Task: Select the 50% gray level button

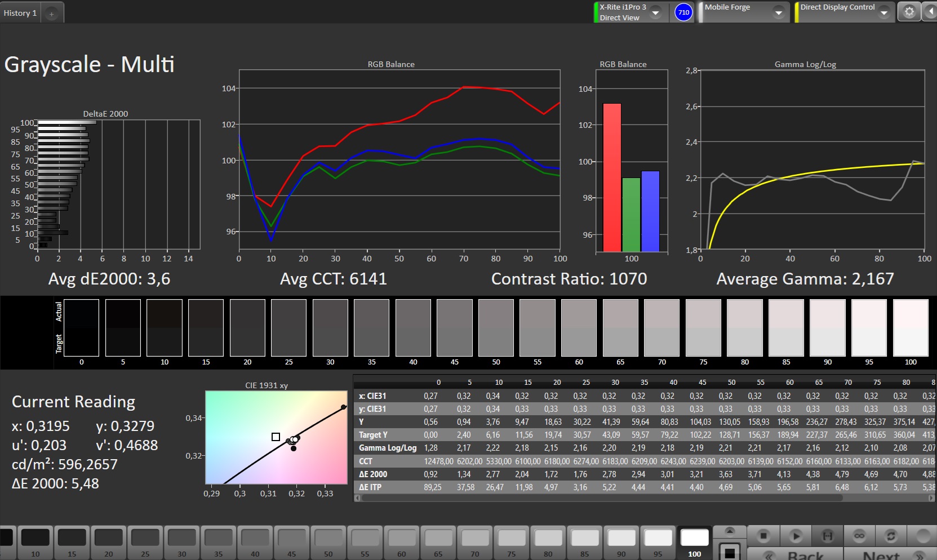Action: (x=328, y=543)
